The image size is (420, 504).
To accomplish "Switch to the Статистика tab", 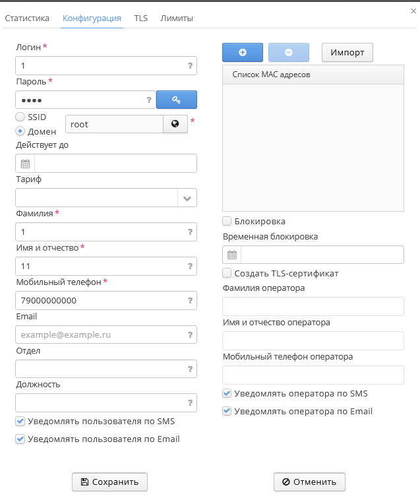I will (27, 18).
